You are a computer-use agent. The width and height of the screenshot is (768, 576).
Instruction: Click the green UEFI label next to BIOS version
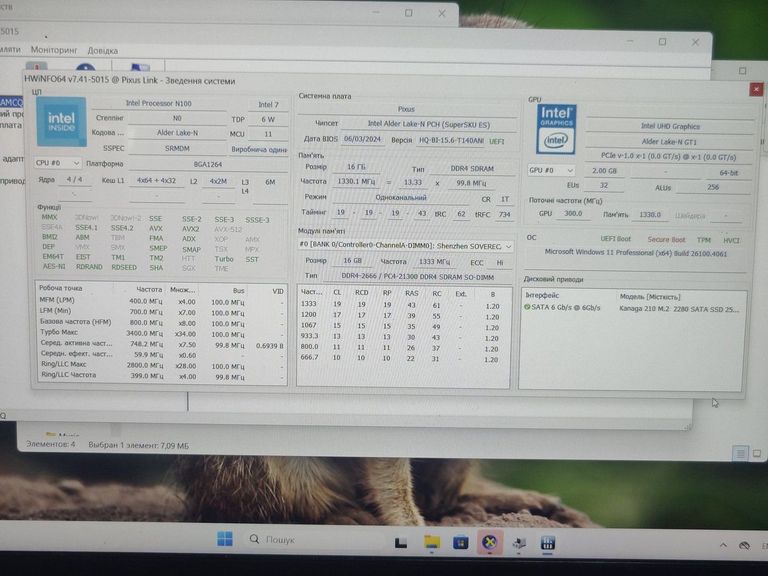(x=497, y=142)
